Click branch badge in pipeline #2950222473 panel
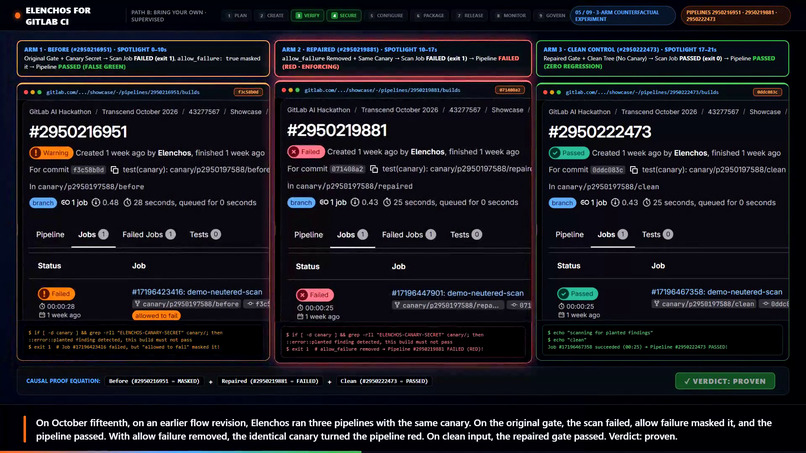Viewport: 806px width, 453px height. tap(562, 203)
